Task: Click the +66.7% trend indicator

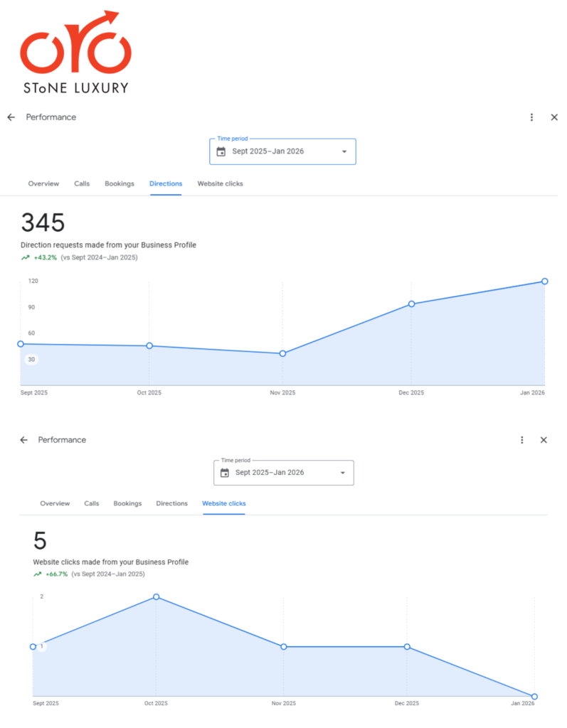Action: click(57, 574)
